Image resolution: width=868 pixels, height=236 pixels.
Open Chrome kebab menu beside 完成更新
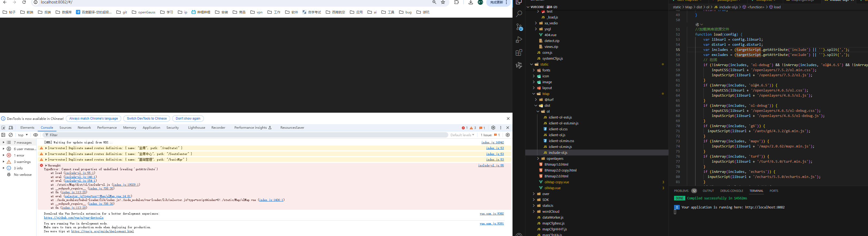click(506, 2)
